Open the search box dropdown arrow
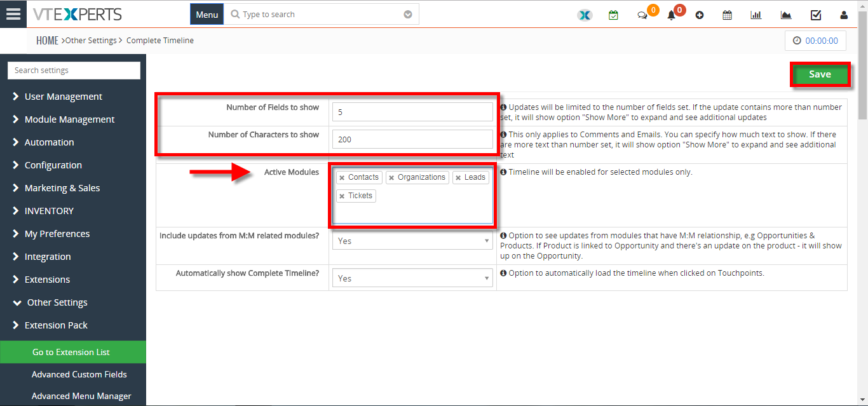Viewport: 868px width, 406px height. click(x=408, y=15)
